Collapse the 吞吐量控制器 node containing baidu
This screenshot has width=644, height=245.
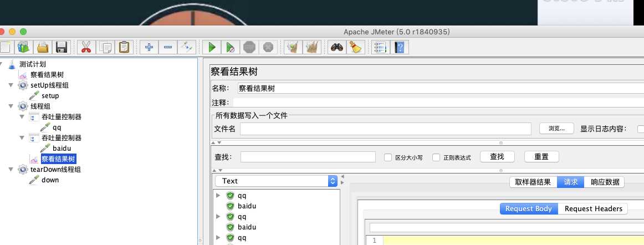[x=22, y=137]
